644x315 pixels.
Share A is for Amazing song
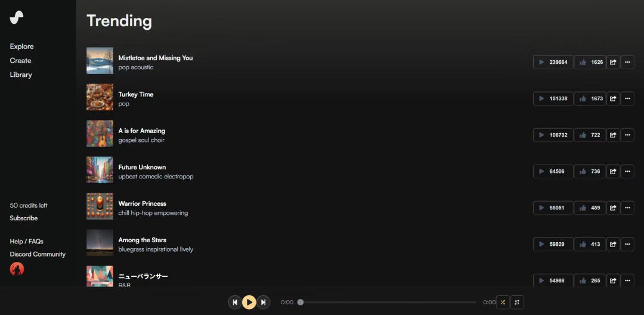click(x=613, y=135)
